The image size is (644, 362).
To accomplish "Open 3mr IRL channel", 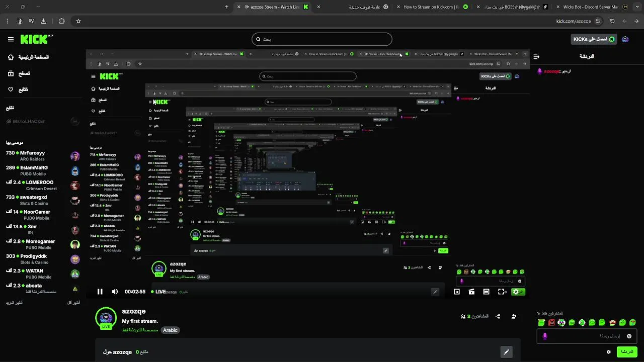I will [x=43, y=230].
